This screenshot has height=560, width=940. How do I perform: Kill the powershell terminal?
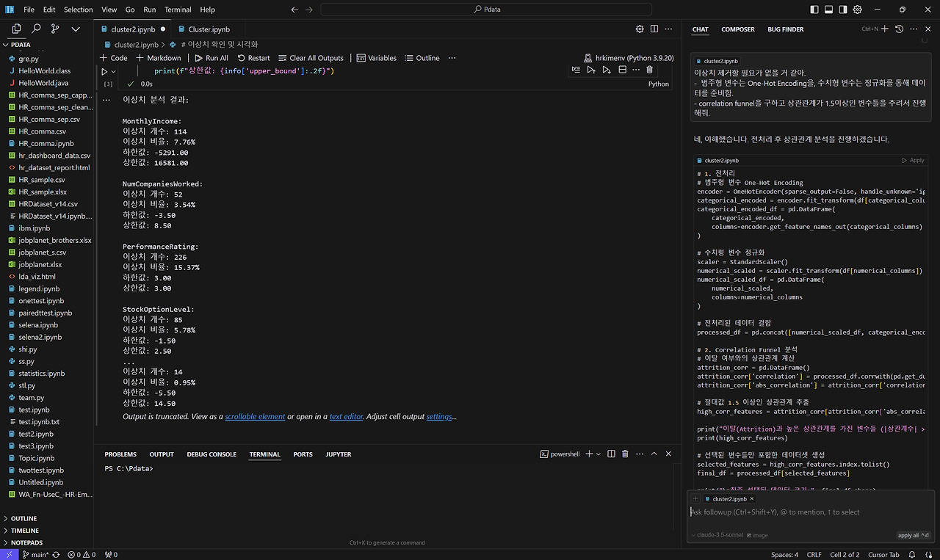(x=625, y=454)
